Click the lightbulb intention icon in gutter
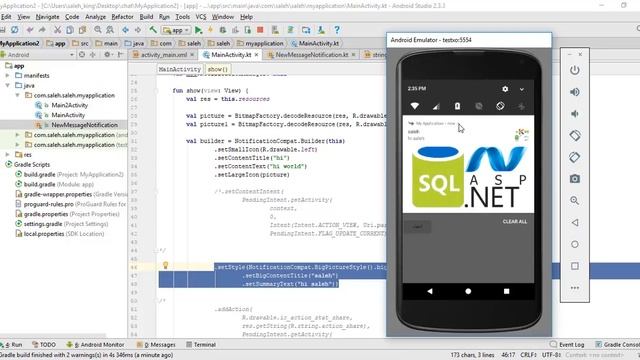Image resolution: width=640 pixels, height=360 pixels. click(x=166, y=265)
